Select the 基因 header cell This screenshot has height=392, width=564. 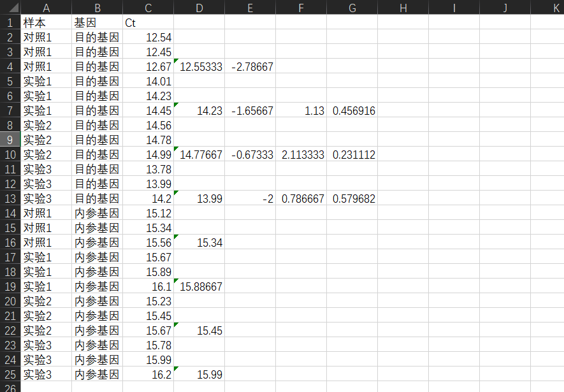point(97,22)
